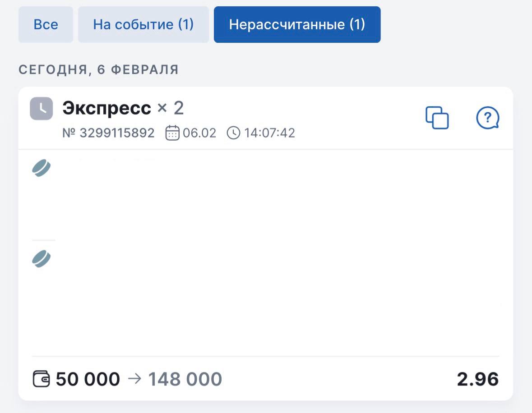The width and height of the screenshot is (532, 413).
Task: Click the 50 000 stake amount
Action: click(88, 379)
